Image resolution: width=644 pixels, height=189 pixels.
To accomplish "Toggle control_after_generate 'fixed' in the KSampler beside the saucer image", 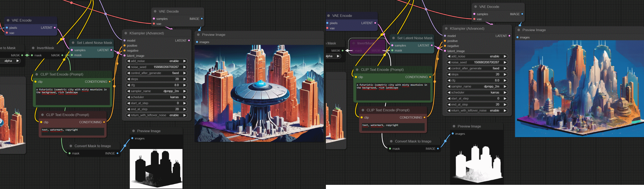I will tap(156, 73).
